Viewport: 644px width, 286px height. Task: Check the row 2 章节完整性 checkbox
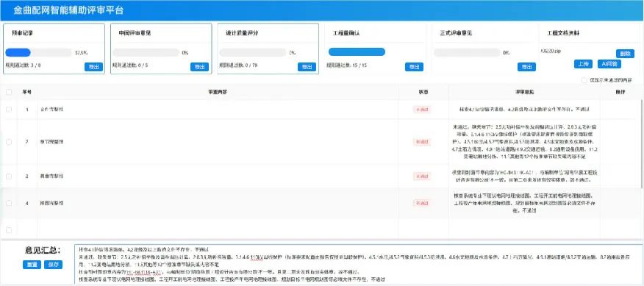pyautogui.click(x=9, y=142)
